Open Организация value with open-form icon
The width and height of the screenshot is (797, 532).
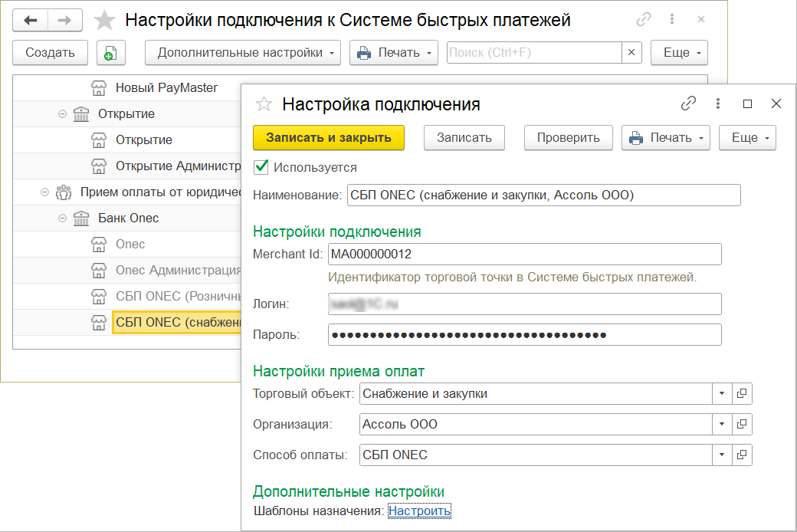pyautogui.click(x=742, y=424)
